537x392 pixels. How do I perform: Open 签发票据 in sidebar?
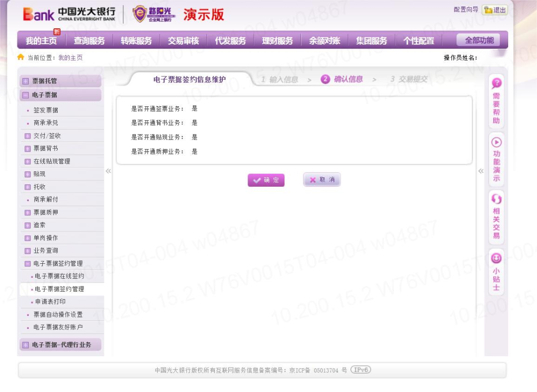46,110
